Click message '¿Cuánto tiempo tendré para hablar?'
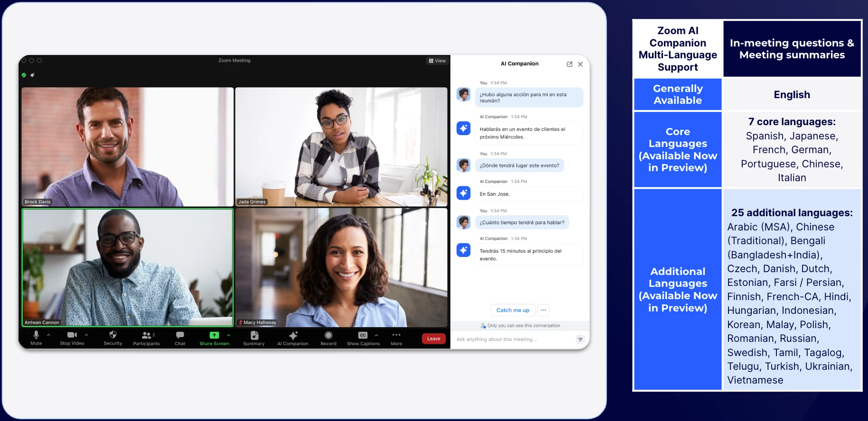The height and width of the screenshot is (421, 868). [x=522, y=222]
